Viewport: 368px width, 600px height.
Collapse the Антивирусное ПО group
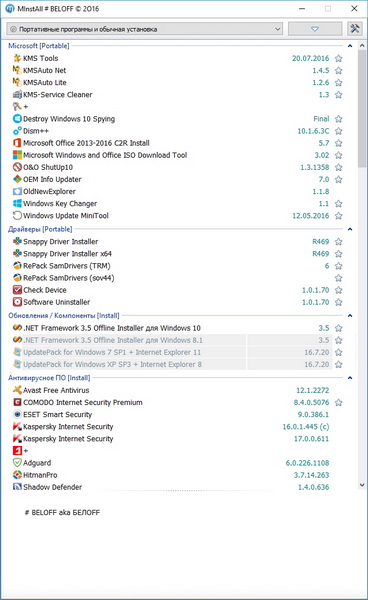[350, 378]
